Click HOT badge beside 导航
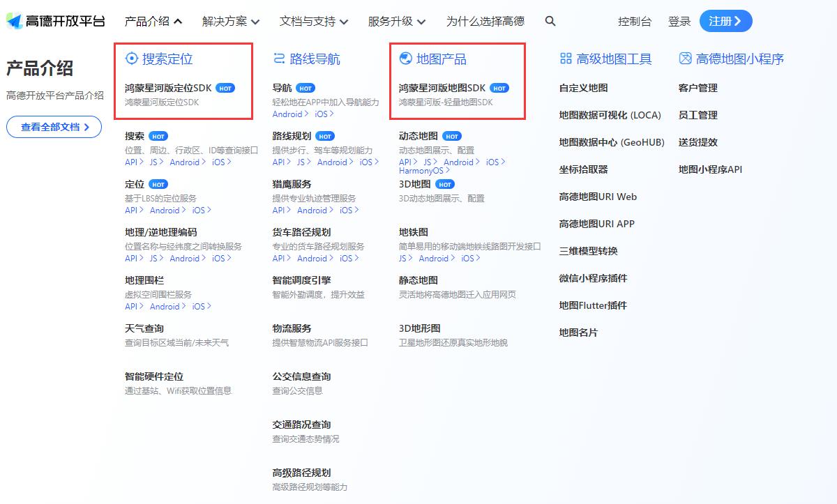Image resolution: width=837 pixels, height=504 pixels. pos(306,89)
